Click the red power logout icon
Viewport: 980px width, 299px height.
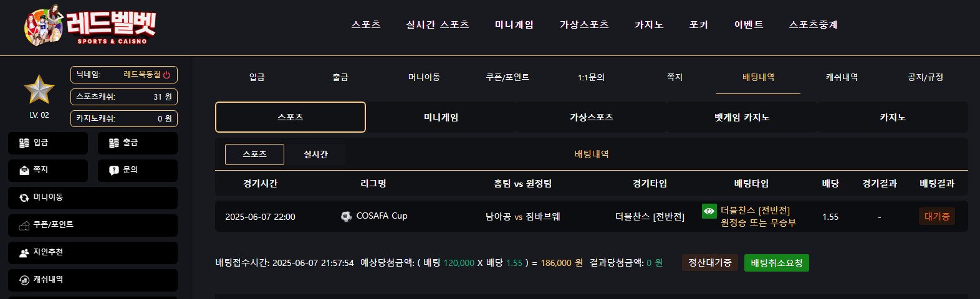[166, 75]
